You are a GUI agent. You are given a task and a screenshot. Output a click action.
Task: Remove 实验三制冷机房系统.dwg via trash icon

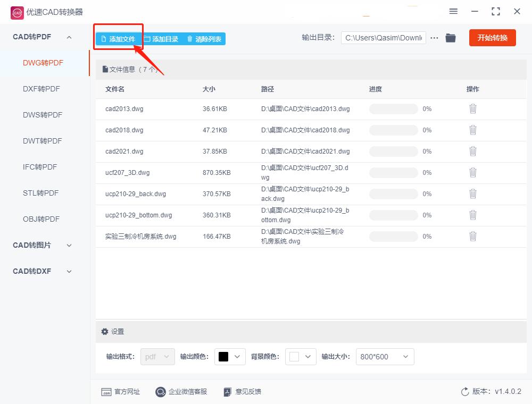pyautogui.click(x=473, y=236)
